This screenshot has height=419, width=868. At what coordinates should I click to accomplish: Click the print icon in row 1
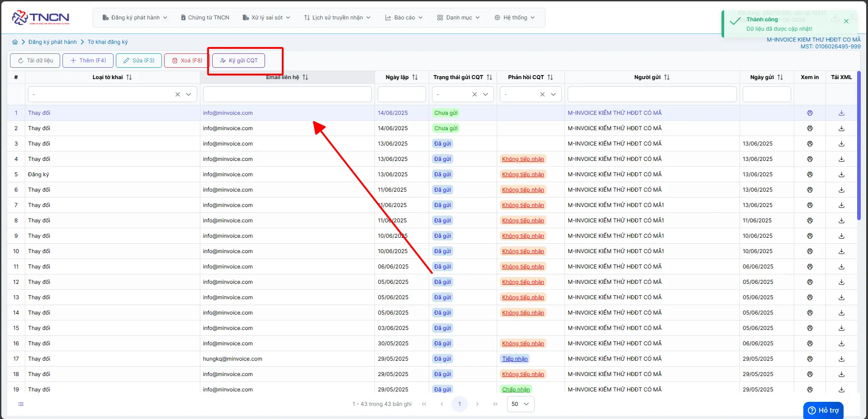(810, 113)
